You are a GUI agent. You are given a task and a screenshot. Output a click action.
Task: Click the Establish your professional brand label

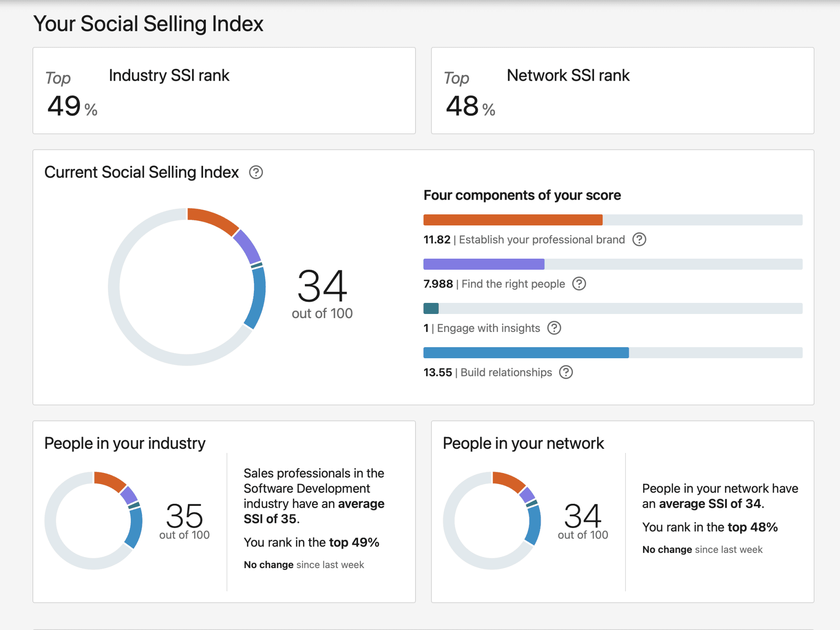(542, 239)
